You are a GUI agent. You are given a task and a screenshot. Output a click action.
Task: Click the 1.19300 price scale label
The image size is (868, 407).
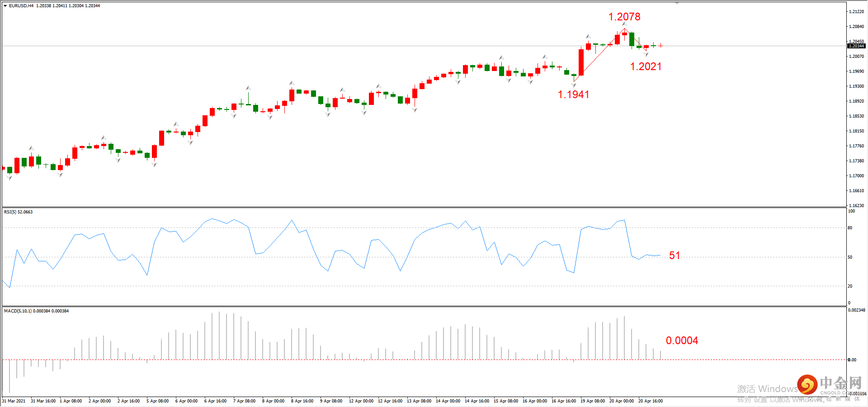(x=856, y=86)
